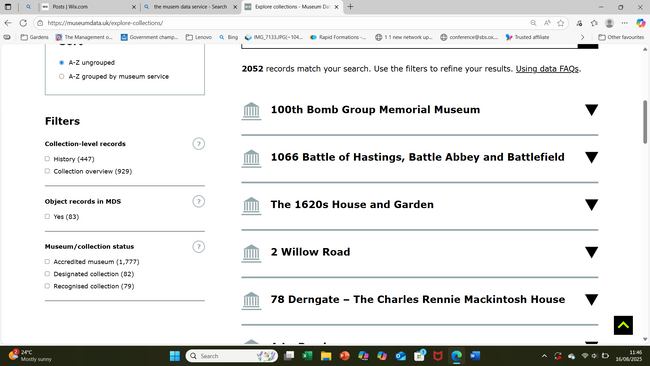The image size is (650, 366).
Task: Close the Posts | Wix.com tab
Action: click(x=134, y=7)
